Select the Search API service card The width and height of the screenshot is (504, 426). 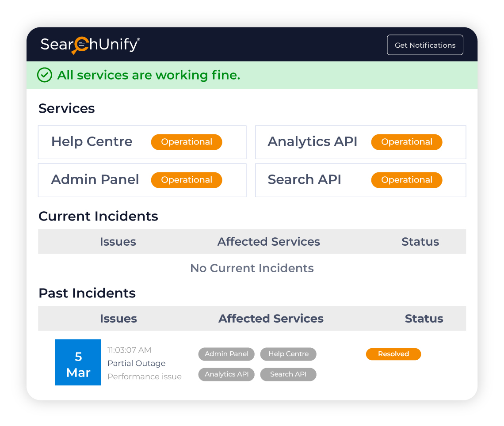tap(361, 180)
